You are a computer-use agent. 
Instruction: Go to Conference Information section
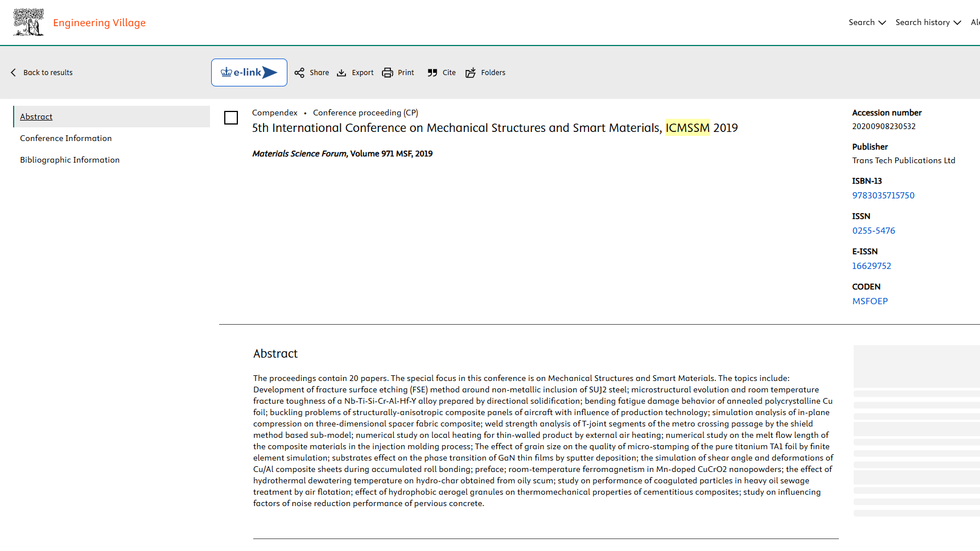pos(66,138)
